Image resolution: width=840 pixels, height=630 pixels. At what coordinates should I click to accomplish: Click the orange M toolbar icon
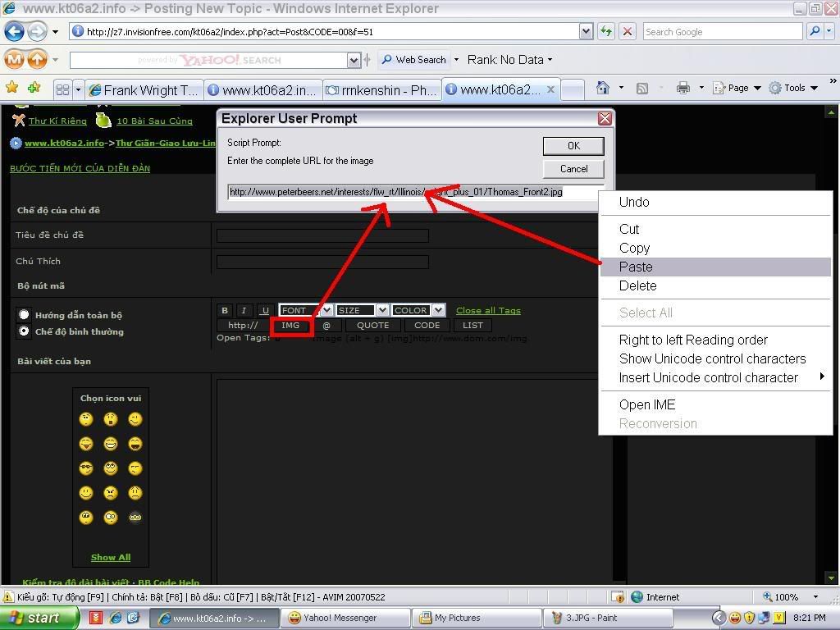coord(15,59)
